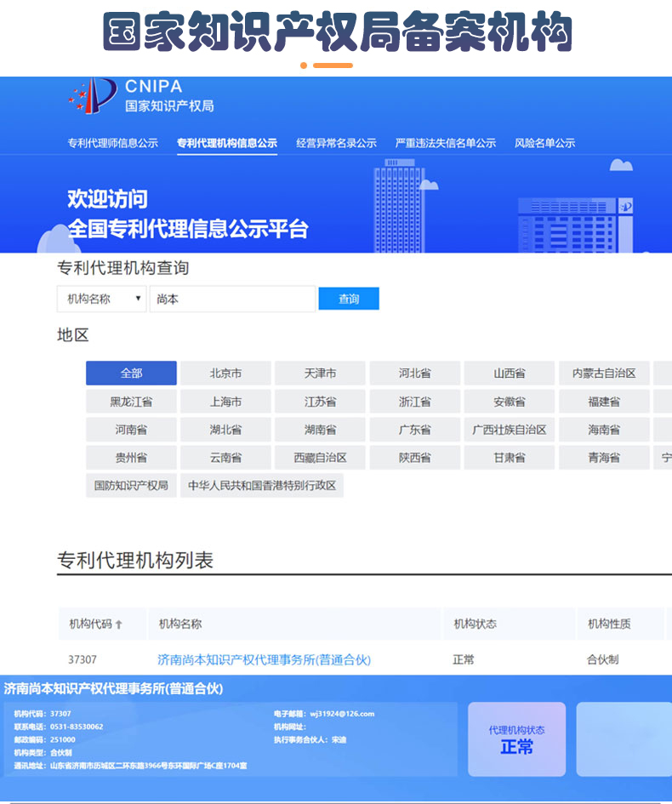The height and width of the screenshot is (804, 672).
Task: Click 机构性质 column header
Action: point(620,624)
